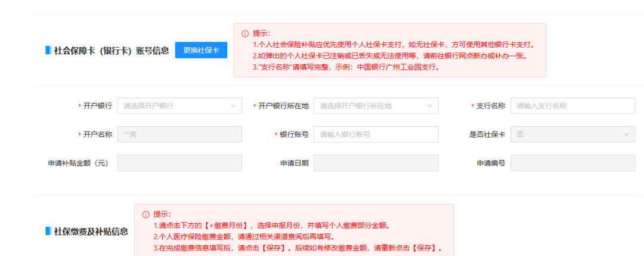
Task: Click the chevron arrow in 开户银行 select
Action: tap(233, 106)
